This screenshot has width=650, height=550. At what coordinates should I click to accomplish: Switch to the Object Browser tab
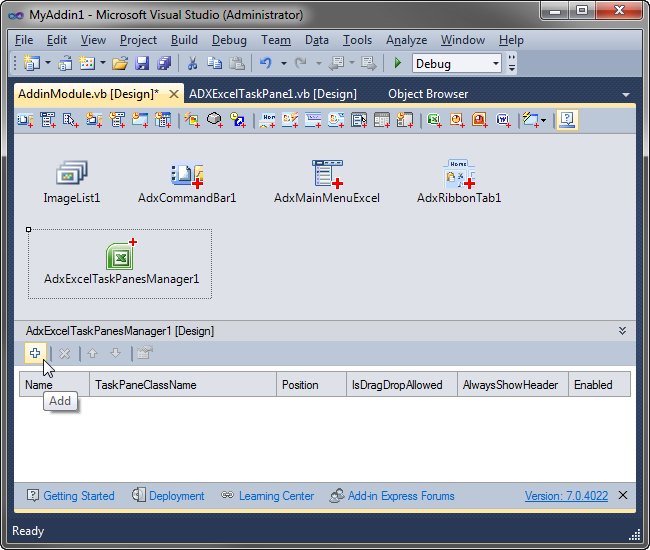[x=428, y=94]
